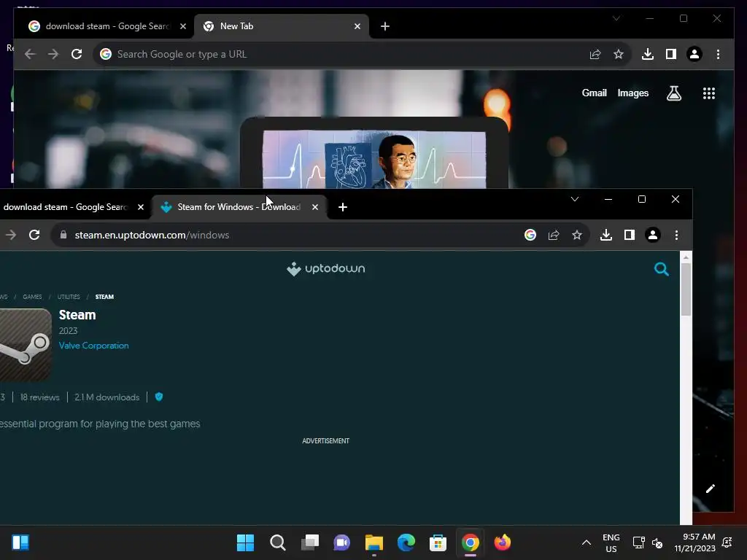Bookmark the uptodown Steam page star
The width and height of the screenshot is (747, 560).
click(x=577, y=235)
